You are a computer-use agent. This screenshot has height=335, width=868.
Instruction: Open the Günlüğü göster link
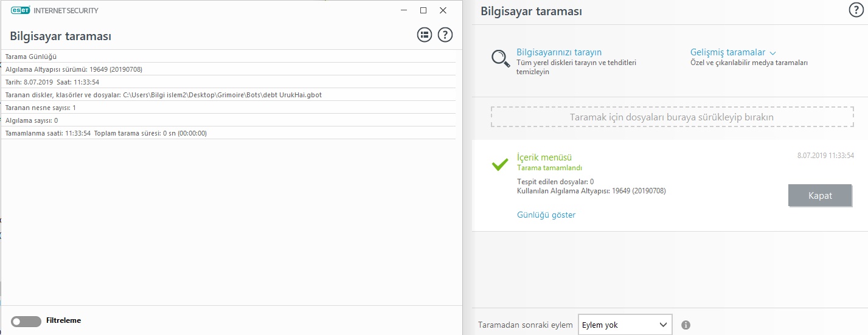pyautogui.click(x=546, y=215)
